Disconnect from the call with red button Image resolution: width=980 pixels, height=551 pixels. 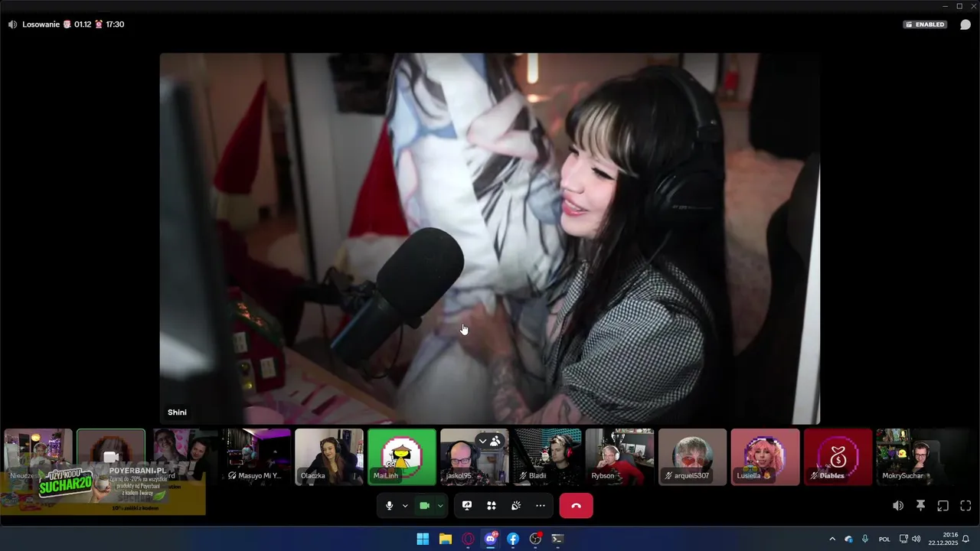[577, 506]
